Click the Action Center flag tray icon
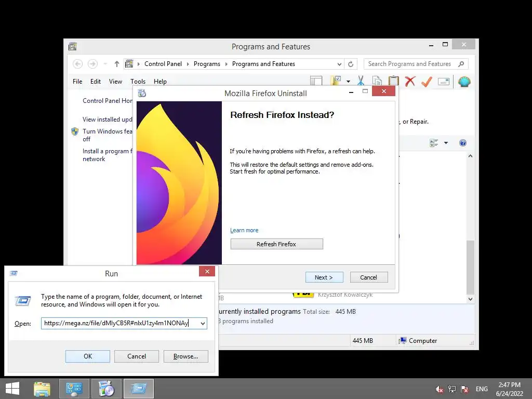Viewport: 532px width, 399px height. (464, 389)
